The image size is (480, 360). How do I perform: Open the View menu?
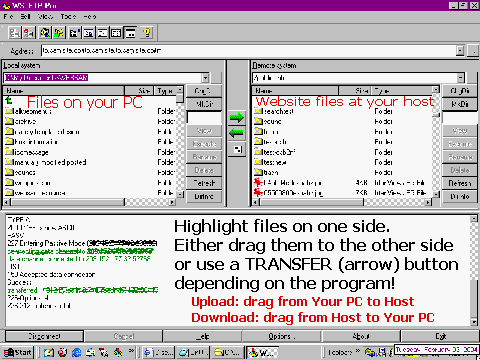point(45,16)
